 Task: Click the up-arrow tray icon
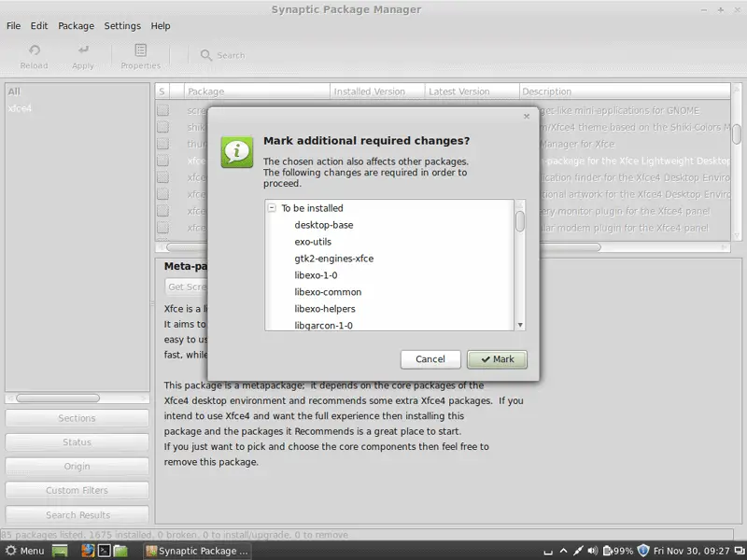coord(563,551)
